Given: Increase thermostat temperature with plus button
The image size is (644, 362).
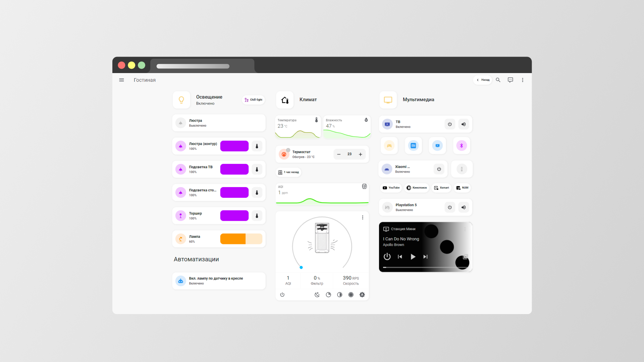Looking at the screenshot, I should (360, 154).
